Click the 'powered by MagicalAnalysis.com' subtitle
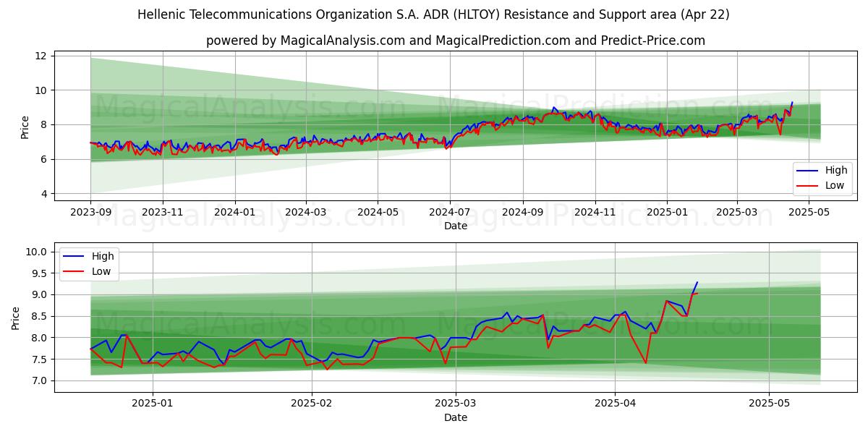The width and height of the screenshot is (868, 434). coord(456,41)
